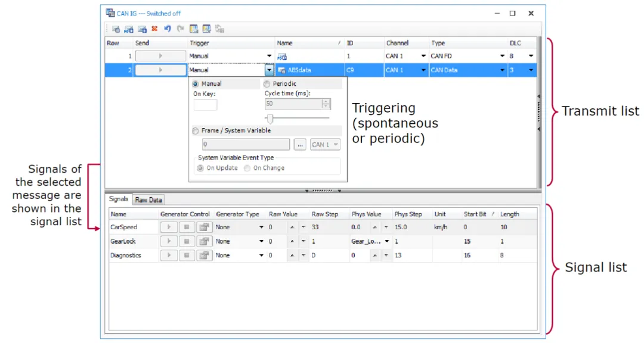The width and height of the screenshot is (644, 343).
Task: Click the CarSpeed signal name cell
Action: tap(134, 227)
